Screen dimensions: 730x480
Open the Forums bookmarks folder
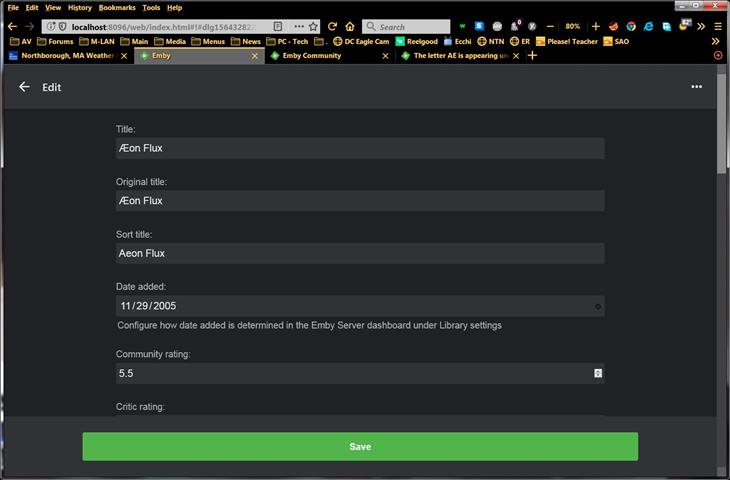click(x=55, y=41)
